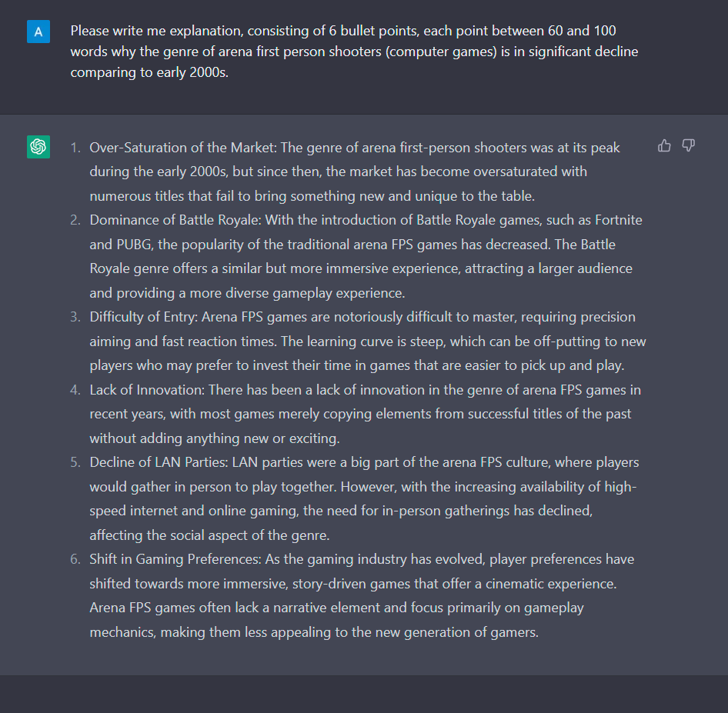This screenshot has width=728, height=713.
Task: Mark the response with thumbs down
Action: 689,146
